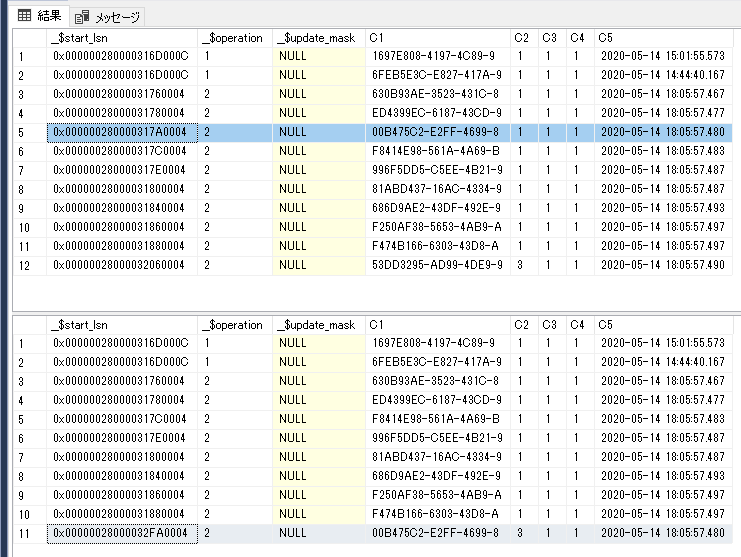Select the C2 column header in bottom grid
Screen dimensions: 741x557
524,325
